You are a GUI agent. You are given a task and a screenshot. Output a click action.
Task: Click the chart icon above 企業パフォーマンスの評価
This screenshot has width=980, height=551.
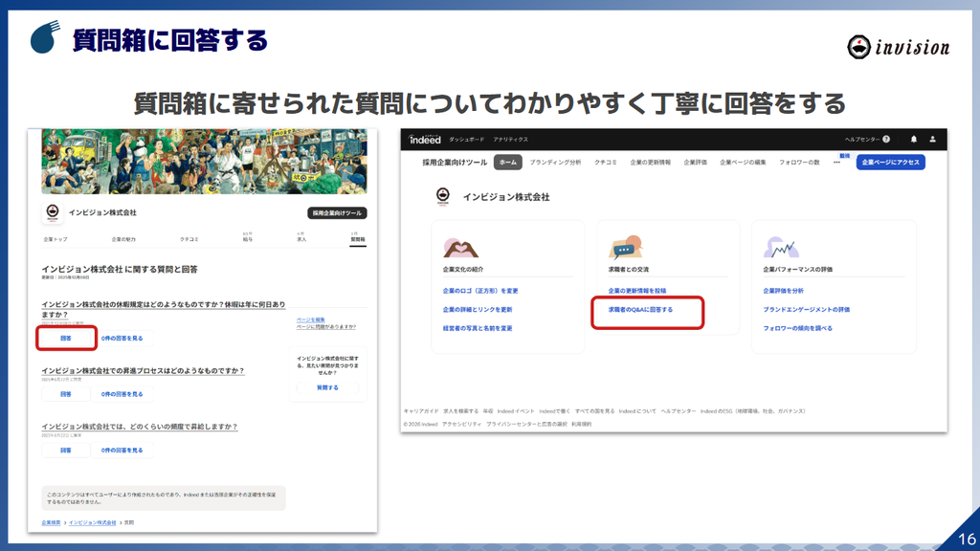coord(781,248)
